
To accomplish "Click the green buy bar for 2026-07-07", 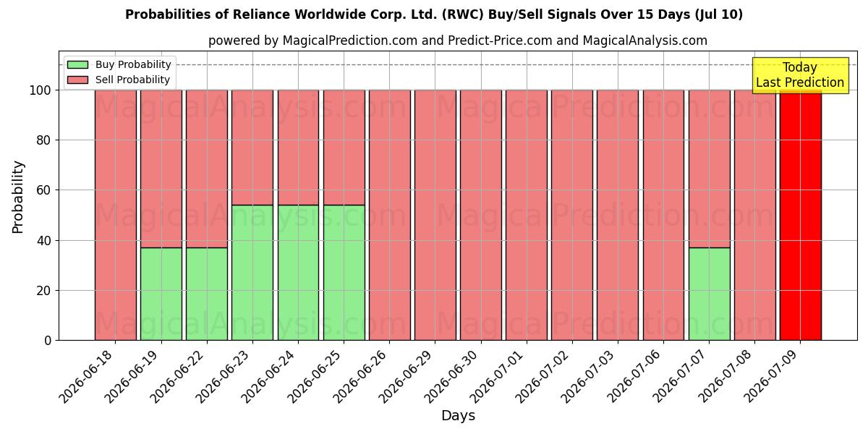I will pyautogui.click(x=709, y=294).
